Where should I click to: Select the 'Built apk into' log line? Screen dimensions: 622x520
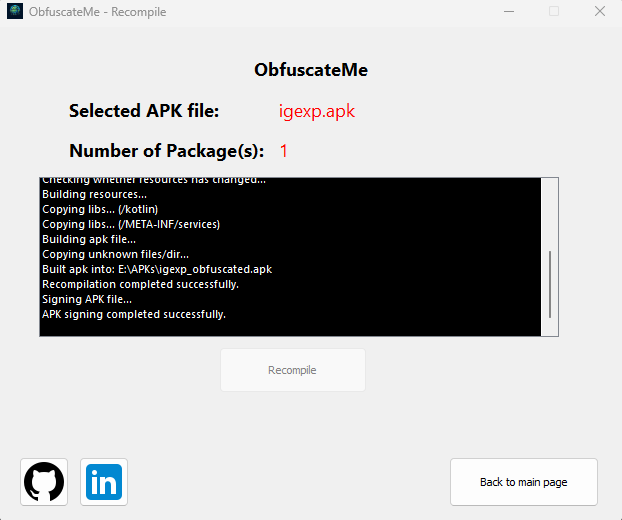[157, 269]
